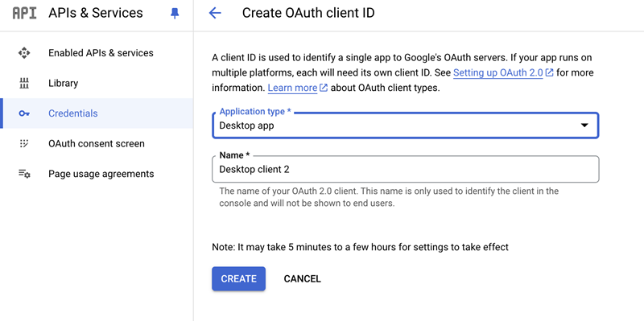The image size is (644, 321).
Task: Click the CREATE button
Action: pos(238,278)
